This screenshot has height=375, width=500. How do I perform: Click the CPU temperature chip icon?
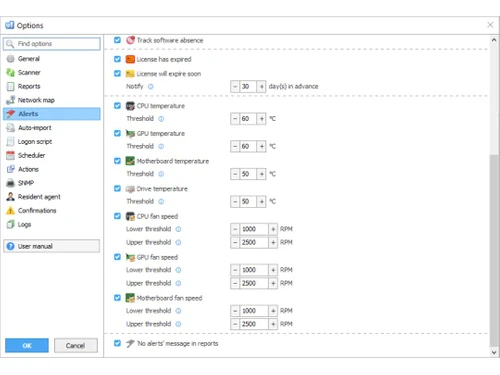pos(130,106)
